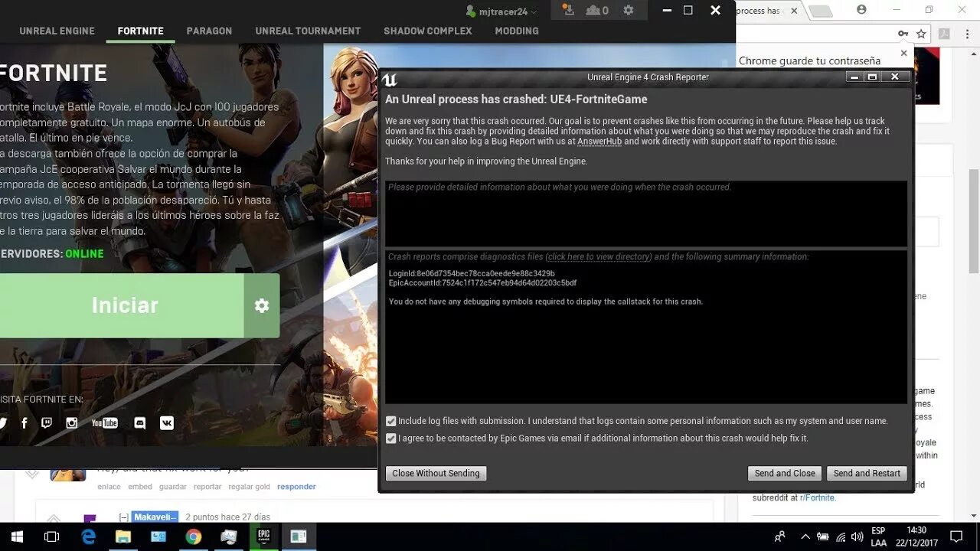The image size is (980, 551).
Task: Collapse the Makaveli comment with [–]
Action: point(124,517)
